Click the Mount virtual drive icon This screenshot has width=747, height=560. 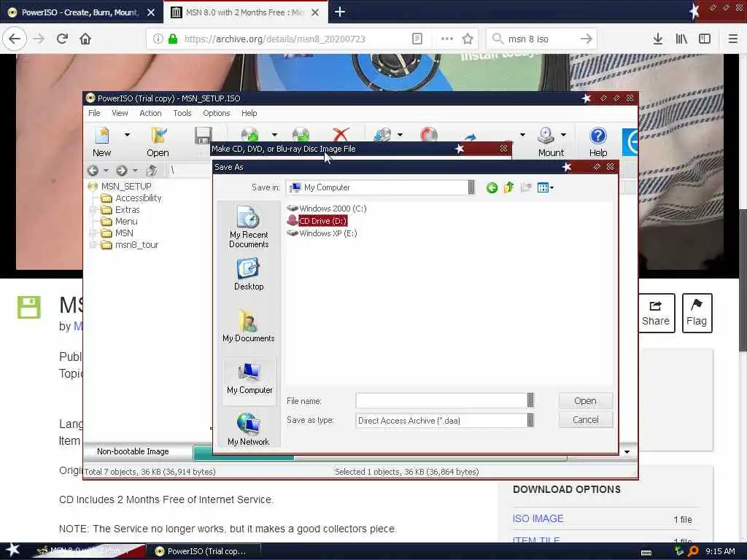pos(546,136)
